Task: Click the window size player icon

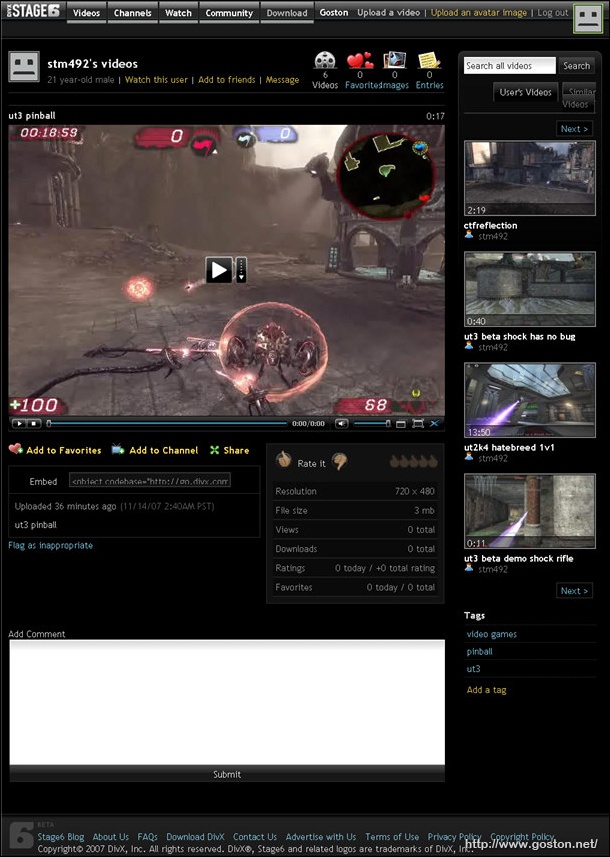Action: tap(401, 424)
